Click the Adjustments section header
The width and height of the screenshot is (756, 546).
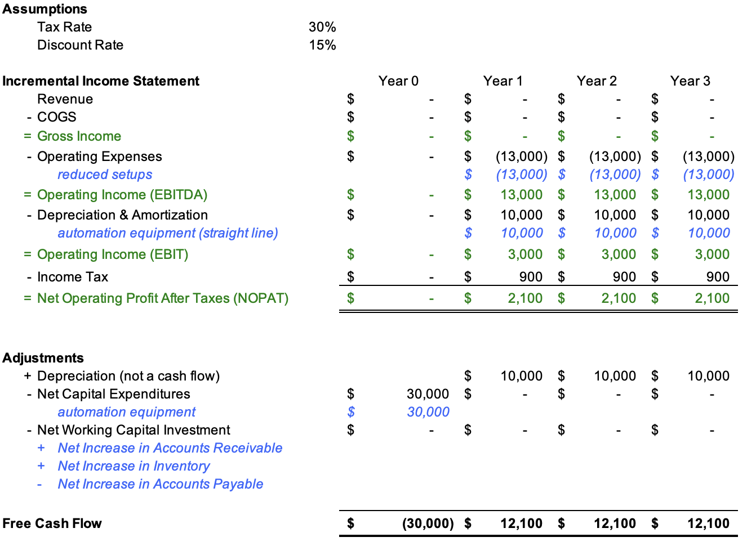point(43,357)
